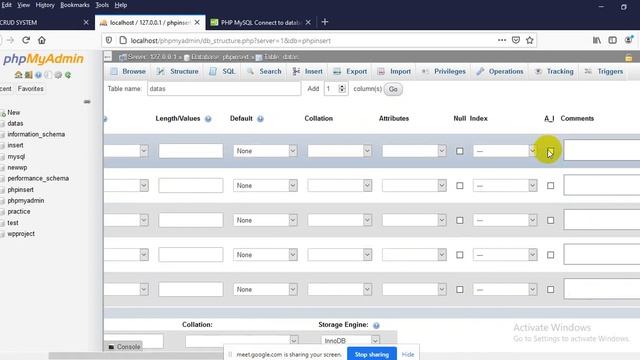Tick the Null checkbox in fifth row
The width and height of the screenshot is (640, 360).
coord(460,290)
